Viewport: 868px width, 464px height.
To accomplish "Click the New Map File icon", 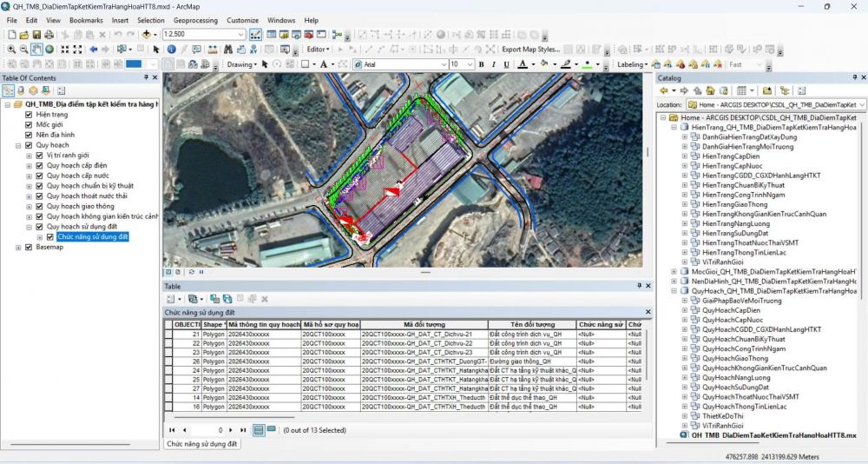I will pyautogui.click(x=11, y=35).
